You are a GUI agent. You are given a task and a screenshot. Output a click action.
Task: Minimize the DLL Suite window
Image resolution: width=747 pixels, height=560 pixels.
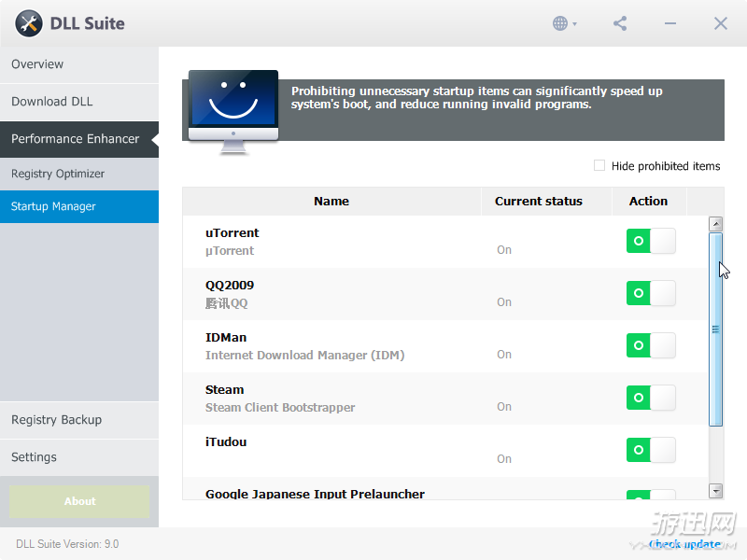click(x=670, y=23)
